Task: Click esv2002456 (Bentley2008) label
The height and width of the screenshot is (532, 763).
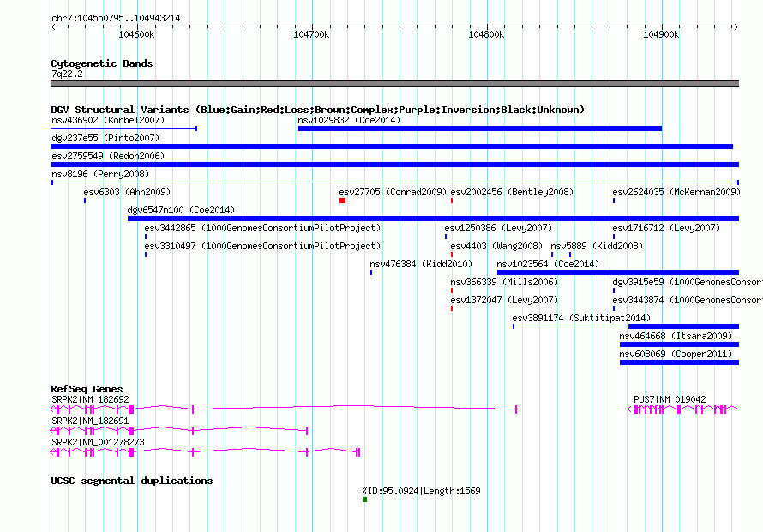Action: (512, 192)
